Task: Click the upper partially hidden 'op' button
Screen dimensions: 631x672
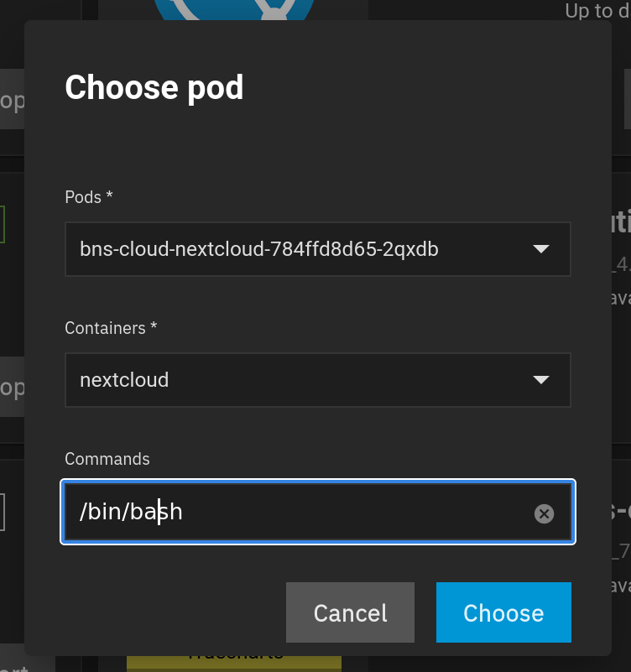Action: click(12, 99)
